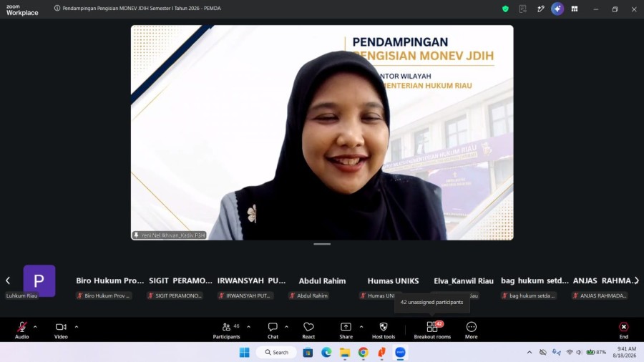Show previous participants in gallery strip
This screenshot has width=644, height=362.
coord(8,280)
